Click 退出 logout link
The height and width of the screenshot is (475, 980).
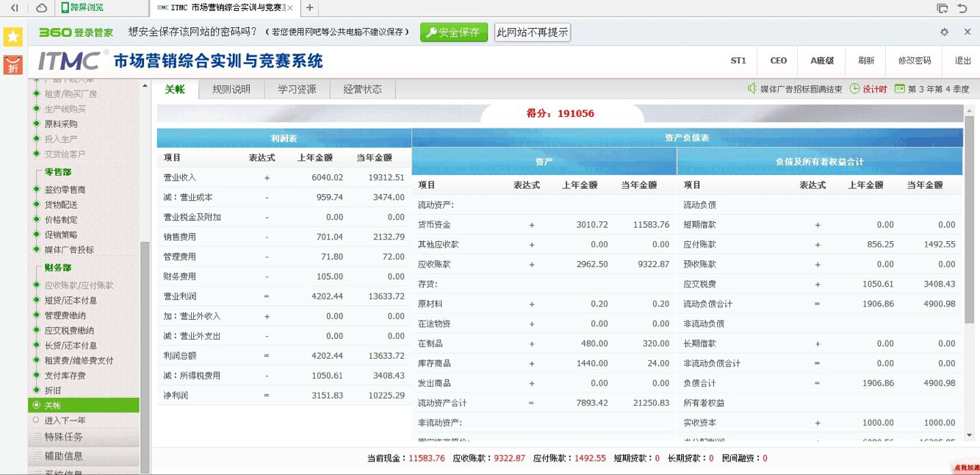pyautogui.click(x=962, y=61)
